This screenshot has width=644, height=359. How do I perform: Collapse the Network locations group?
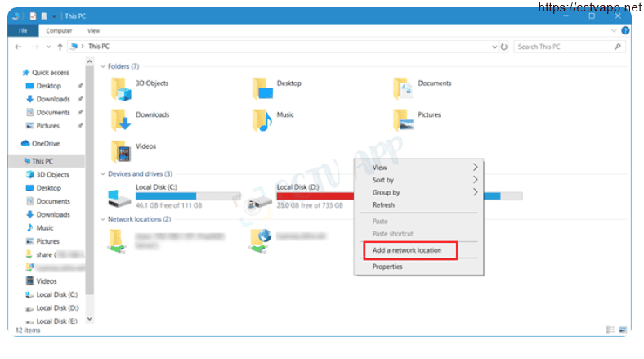click(103, 219)
